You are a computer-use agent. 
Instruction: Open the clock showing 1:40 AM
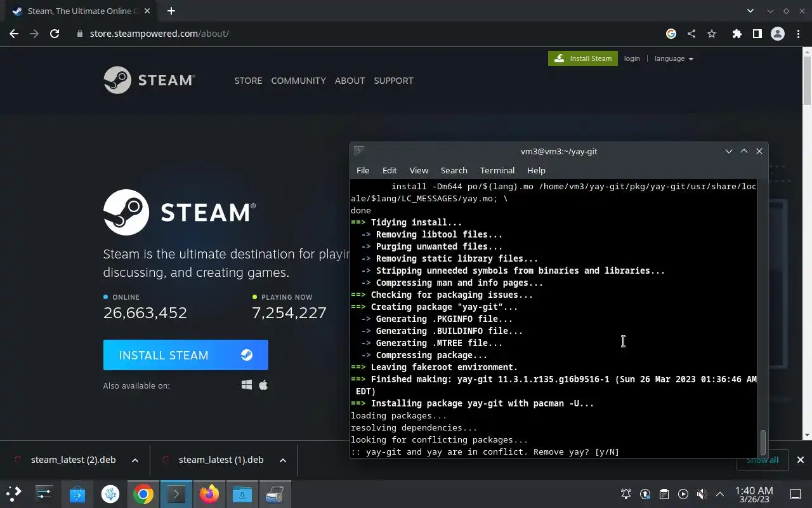[x=754, y=494]
